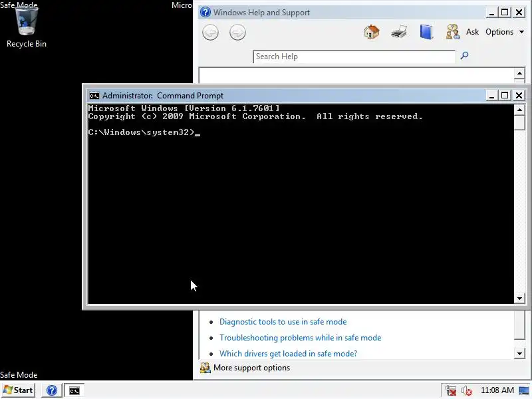Close the Help and Support window
This screenshot has height=399, width=532.
(x=519, y=13)
